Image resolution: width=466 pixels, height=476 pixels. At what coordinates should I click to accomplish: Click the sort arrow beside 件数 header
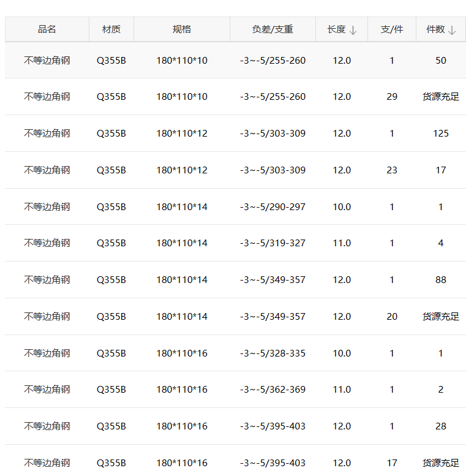pos(452,30)
